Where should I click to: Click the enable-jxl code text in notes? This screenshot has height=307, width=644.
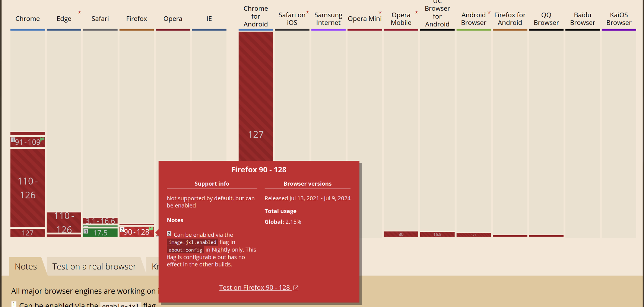point(121,305)
